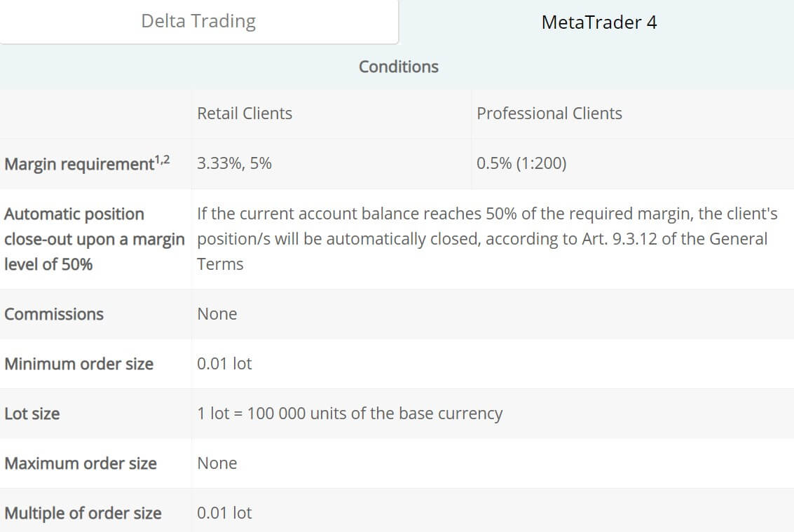Click the Commissions row label

[x=54, y=314]
